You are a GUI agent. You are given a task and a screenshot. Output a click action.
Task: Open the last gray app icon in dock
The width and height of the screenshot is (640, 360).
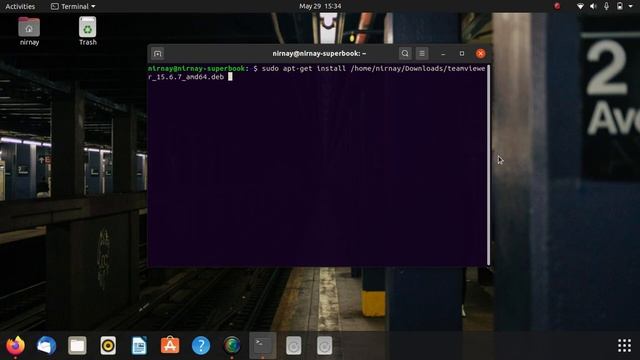(324, 346)
